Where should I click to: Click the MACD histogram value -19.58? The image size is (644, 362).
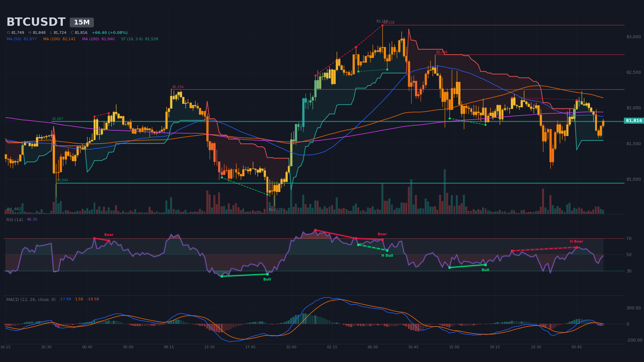(x=93, y=299)
